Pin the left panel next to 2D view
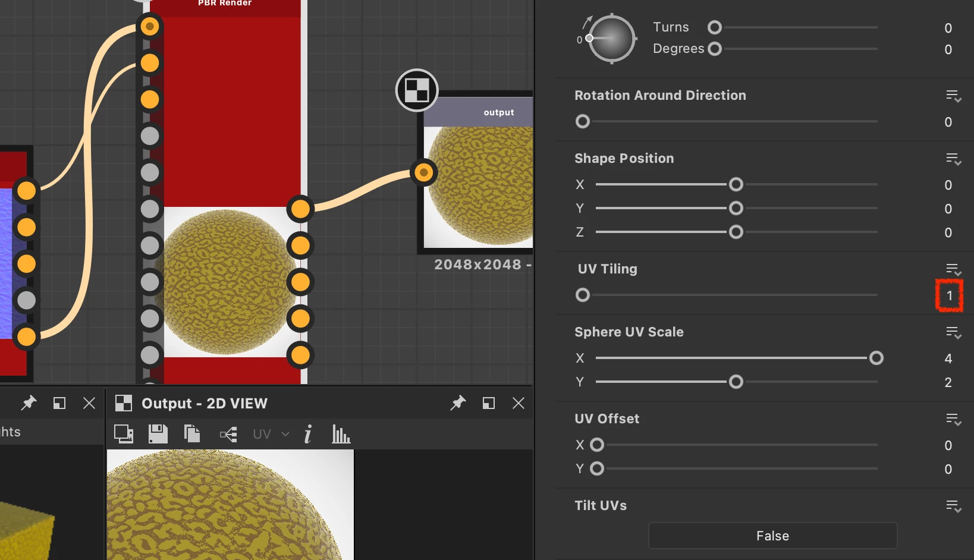Viewport: 974px width, 560px height. point(29,403)
